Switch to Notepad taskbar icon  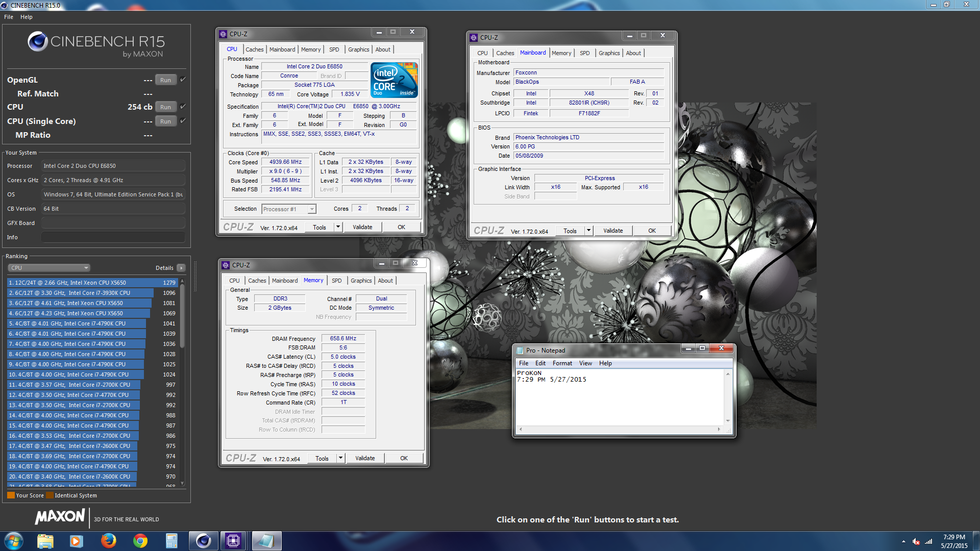coord(265,541)
